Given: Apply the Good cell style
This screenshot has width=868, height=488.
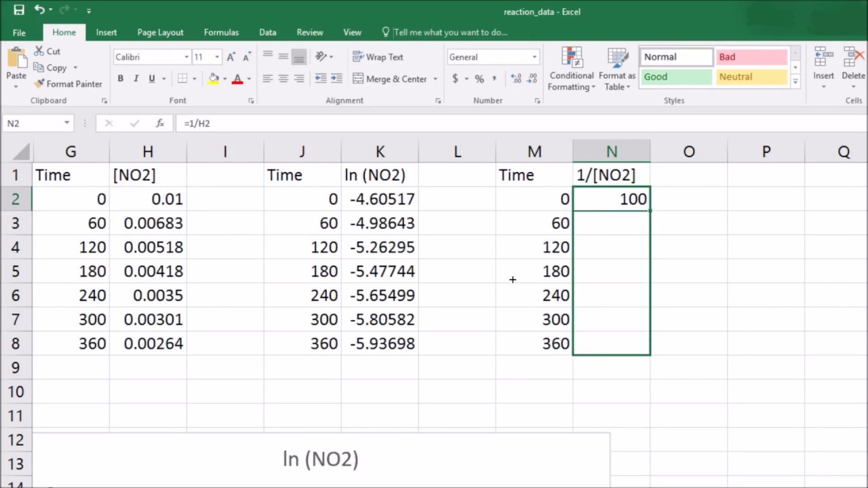Looking at the screenshot, I should click(676, 77).
